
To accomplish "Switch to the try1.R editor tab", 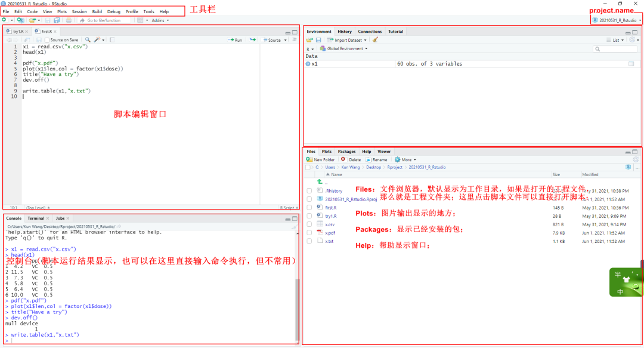I will 18,31.
